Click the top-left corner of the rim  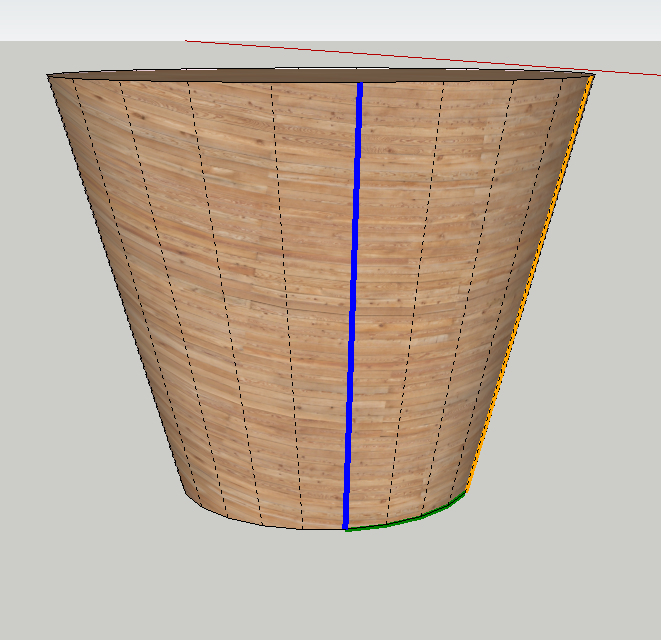click(x=49, y=76)
